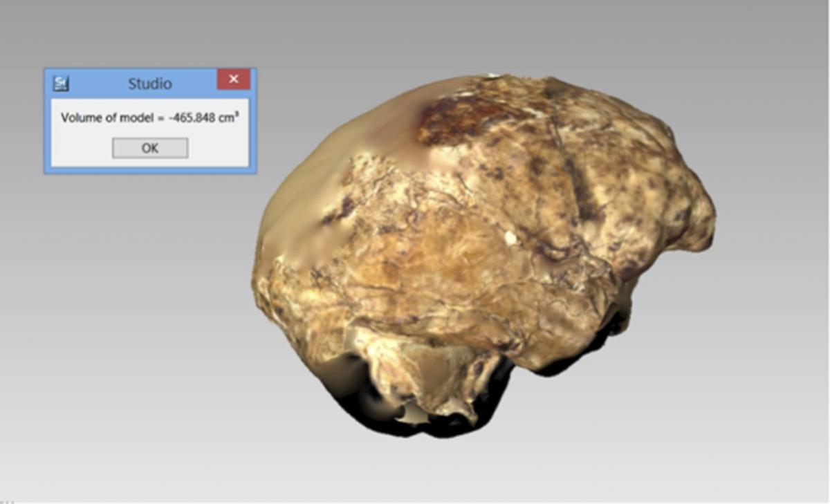Click the OK button in the Studio dialog
830x504 pixels.
pos(150,148)
